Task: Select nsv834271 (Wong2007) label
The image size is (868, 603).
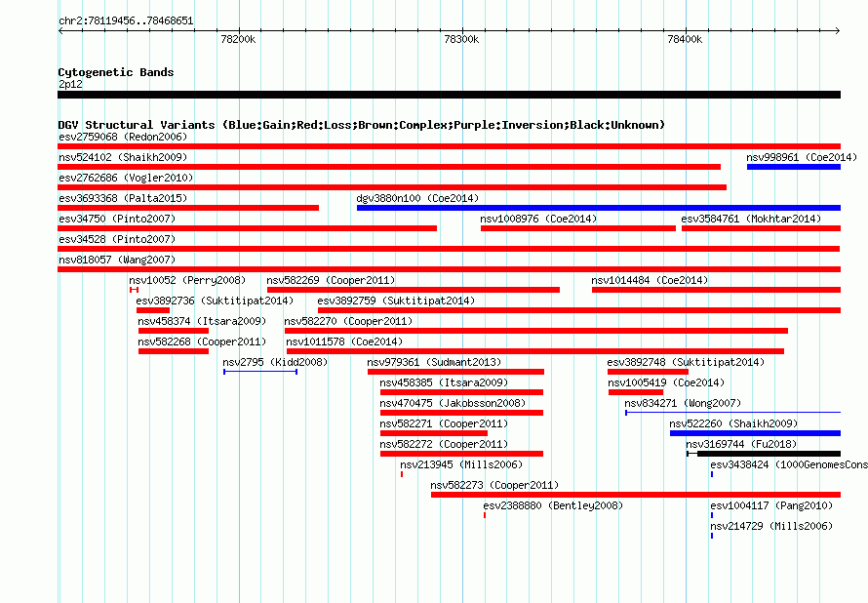Action: point(683,403)
